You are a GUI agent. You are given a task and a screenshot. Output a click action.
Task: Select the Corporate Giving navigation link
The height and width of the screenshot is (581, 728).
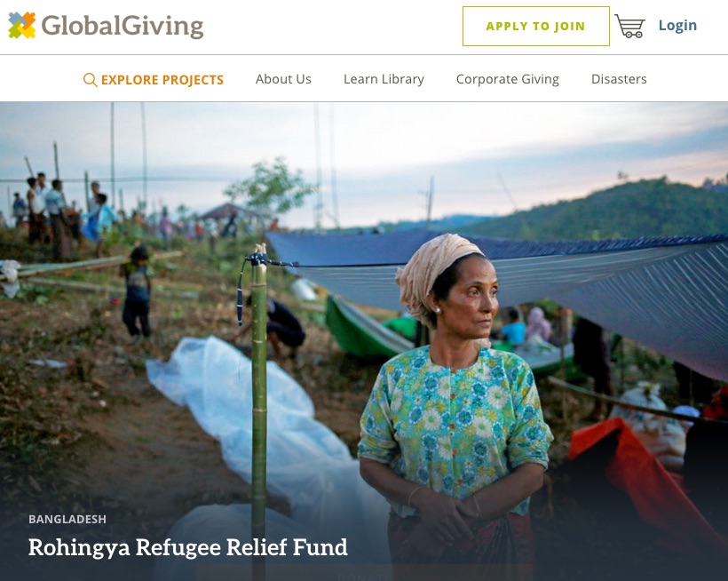(508, 79)
